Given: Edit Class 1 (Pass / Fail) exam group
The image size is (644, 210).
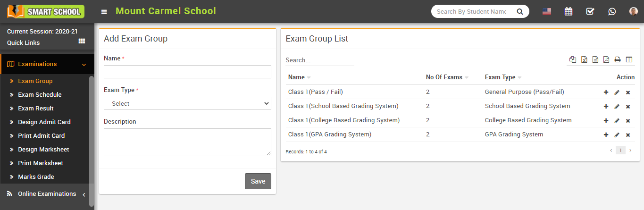Looking at the screenshot, I should pos(617,92).
